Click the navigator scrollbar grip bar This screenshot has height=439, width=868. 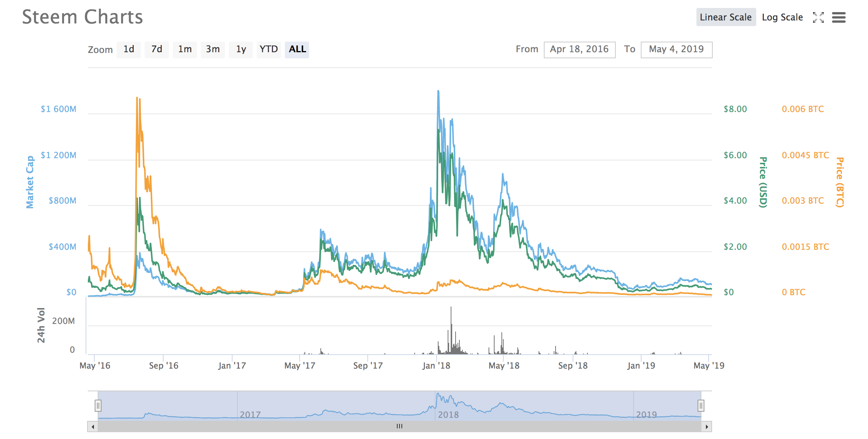[400, 427]
